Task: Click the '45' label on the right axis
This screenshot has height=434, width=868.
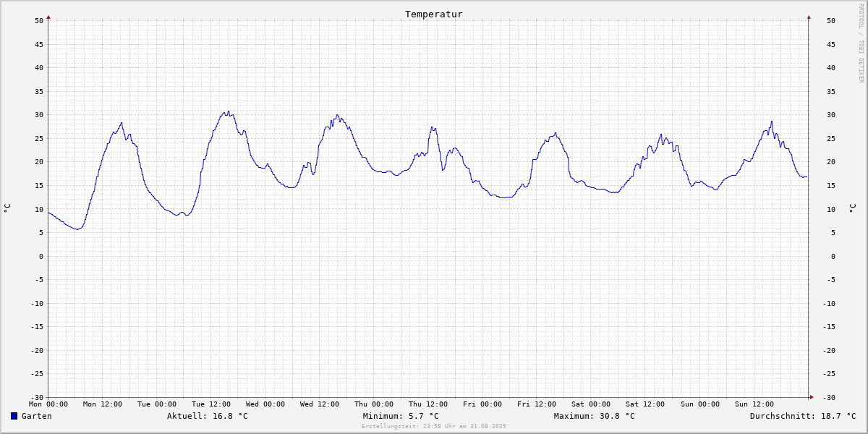Action: [831, 44]
